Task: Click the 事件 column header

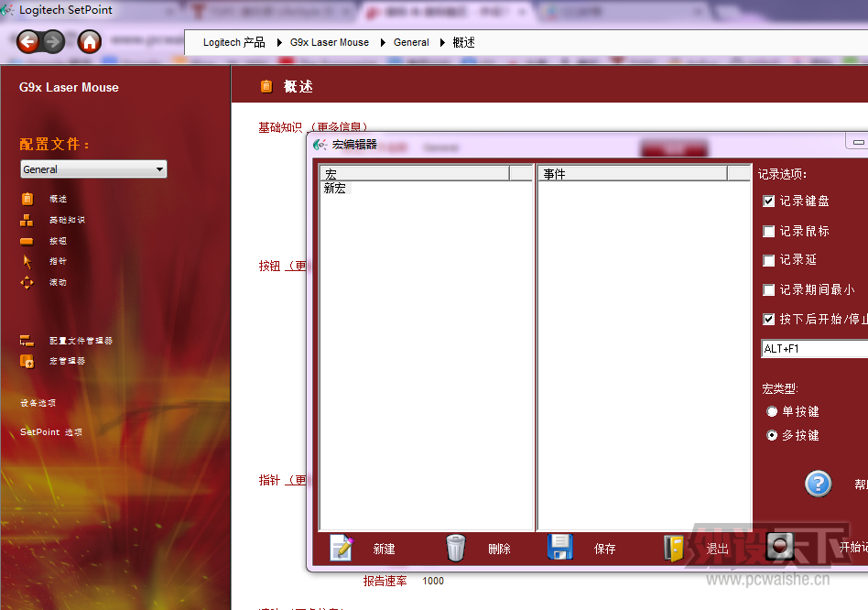Action: coord(633,174)
